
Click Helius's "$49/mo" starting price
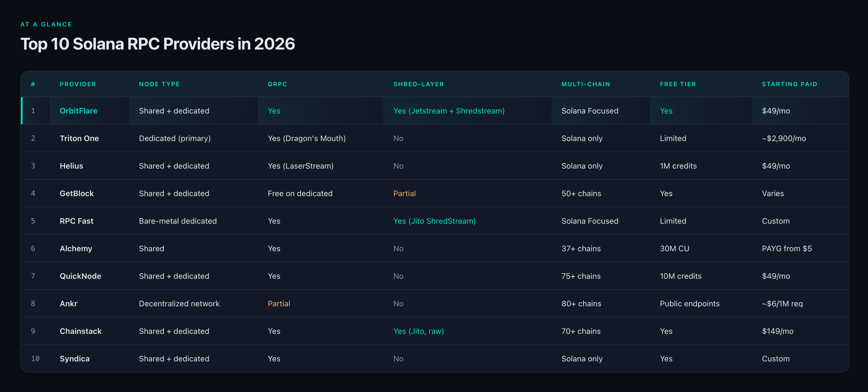[x=776, y=166]
